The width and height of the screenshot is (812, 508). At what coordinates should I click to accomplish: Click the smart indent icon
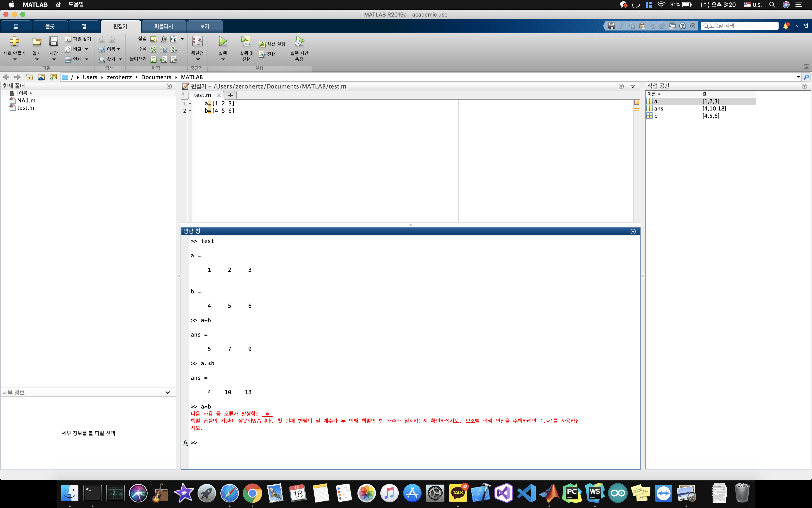(x=153, y=59)
